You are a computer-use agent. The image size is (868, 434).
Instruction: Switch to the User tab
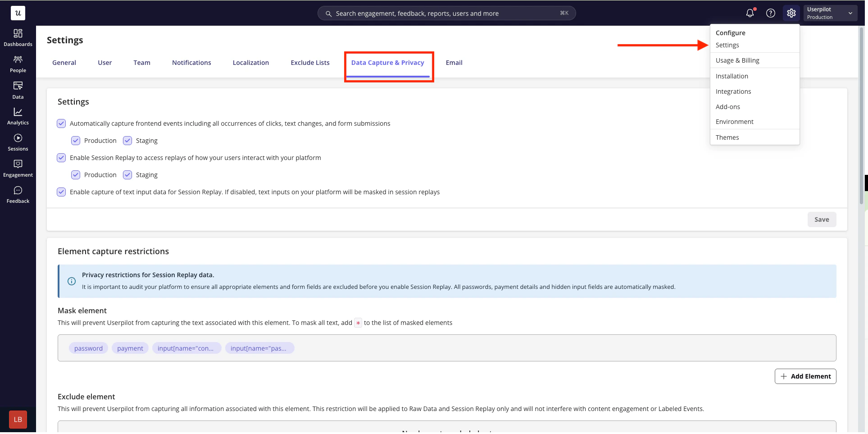(105, 63)
